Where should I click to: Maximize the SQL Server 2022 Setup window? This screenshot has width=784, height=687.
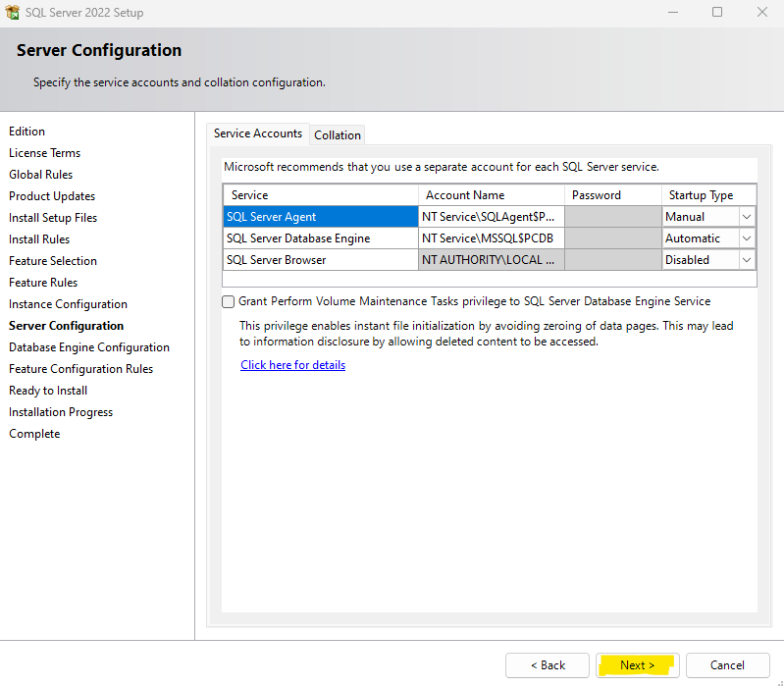coord(717,12)
